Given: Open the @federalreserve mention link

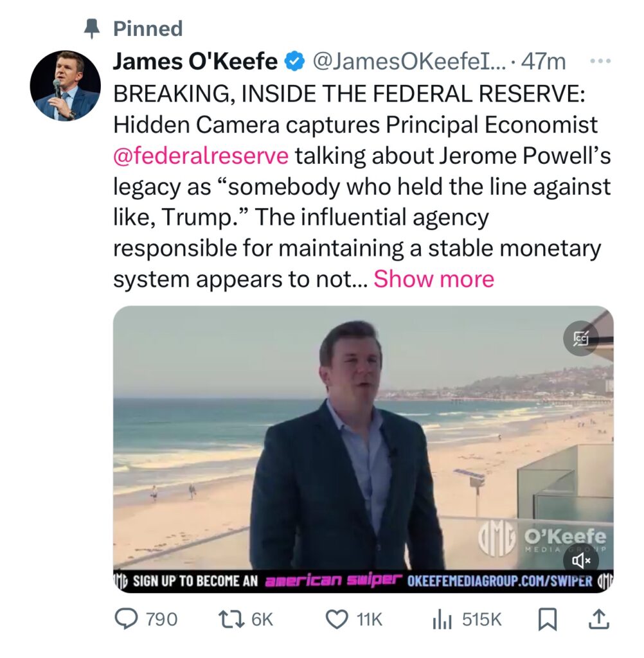Looking at the screenshot, I should [201, 156].
